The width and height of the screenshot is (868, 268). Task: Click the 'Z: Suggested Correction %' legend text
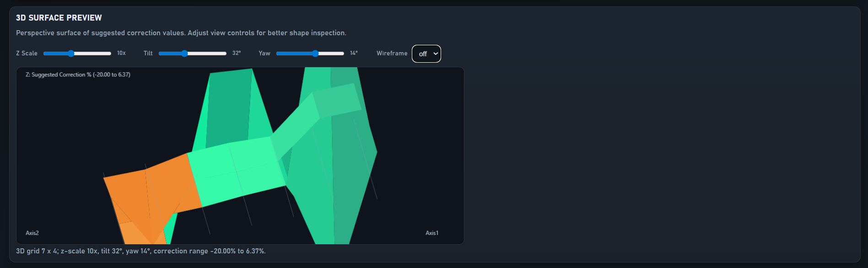78,75
